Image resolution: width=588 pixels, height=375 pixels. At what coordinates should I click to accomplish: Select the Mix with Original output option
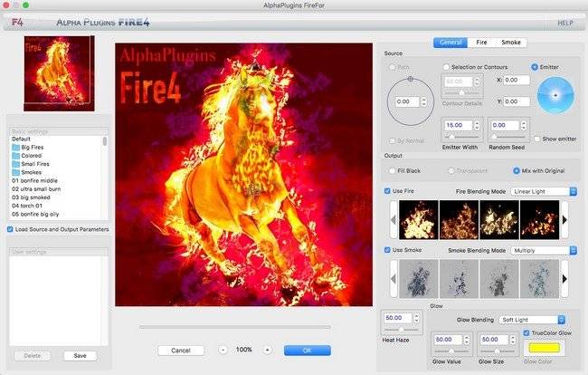[x=517, y=171]
